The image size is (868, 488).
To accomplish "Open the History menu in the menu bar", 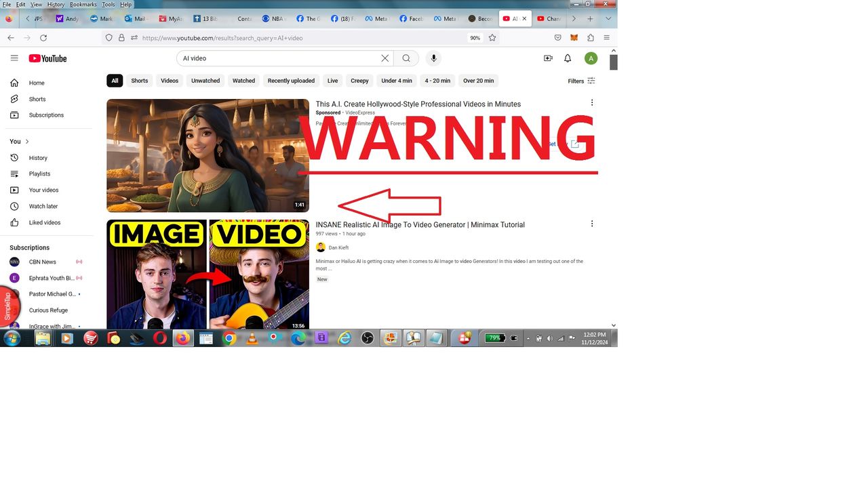I will [56, 5].
